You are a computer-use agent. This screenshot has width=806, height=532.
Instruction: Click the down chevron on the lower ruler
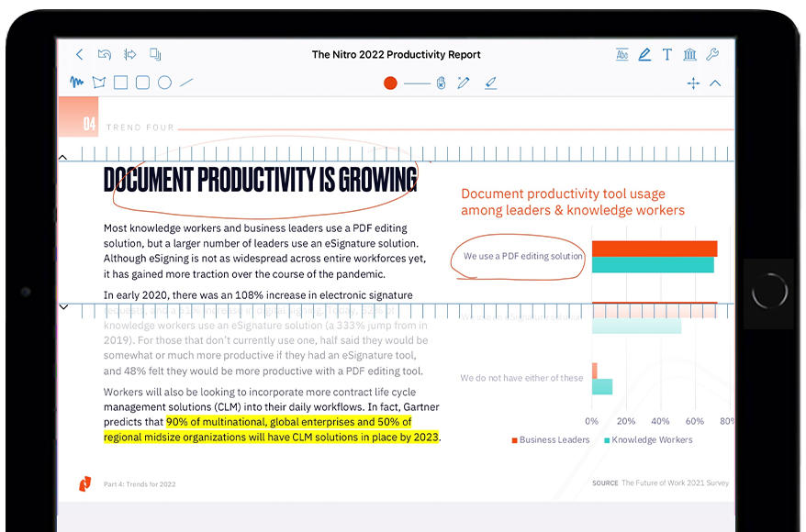pyautogui.click(x=63, y=307)
